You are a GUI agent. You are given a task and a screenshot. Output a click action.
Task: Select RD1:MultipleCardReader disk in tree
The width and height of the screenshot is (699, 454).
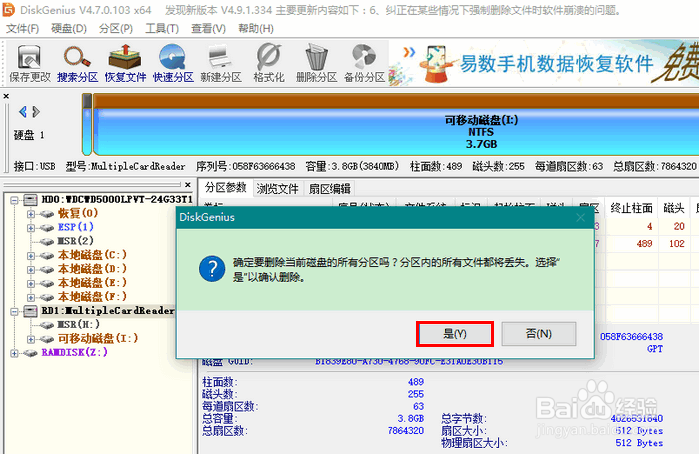108,310
